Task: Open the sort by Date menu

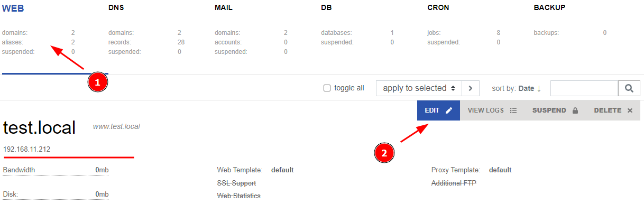Action: pos(526,88)
